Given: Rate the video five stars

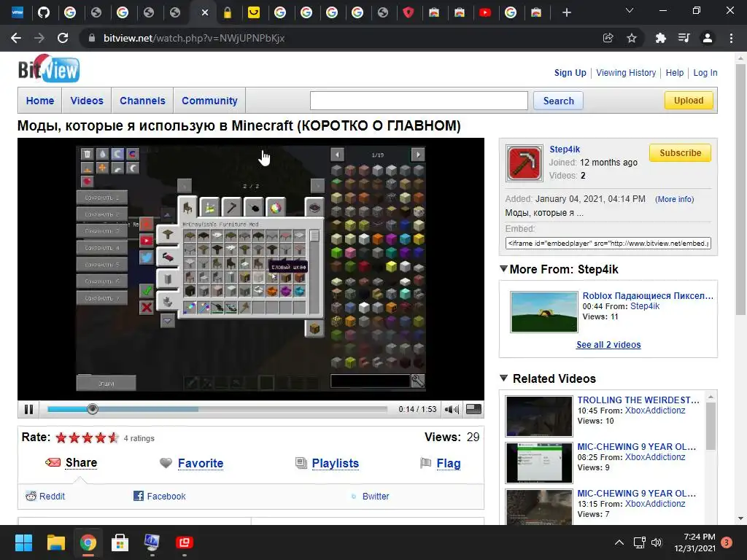Looking at the screenshot, I should click(113, 437).
